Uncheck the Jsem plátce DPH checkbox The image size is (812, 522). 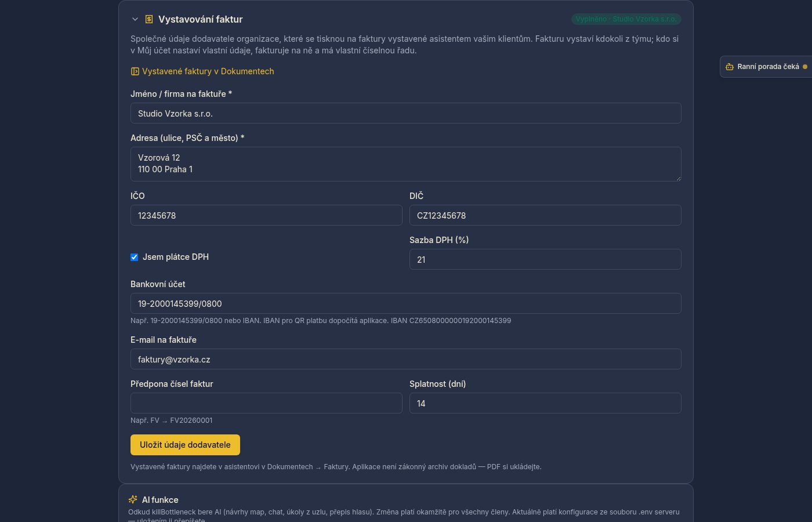135,257
